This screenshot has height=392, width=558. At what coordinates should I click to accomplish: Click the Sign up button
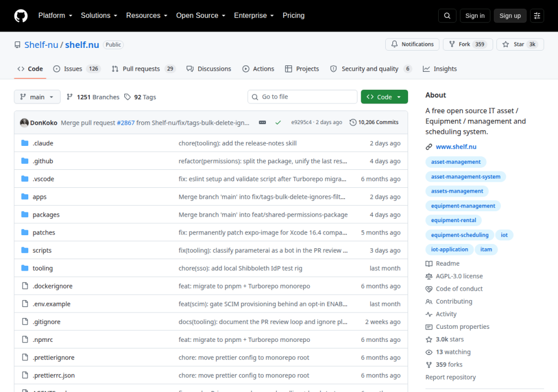coord(510,16)
